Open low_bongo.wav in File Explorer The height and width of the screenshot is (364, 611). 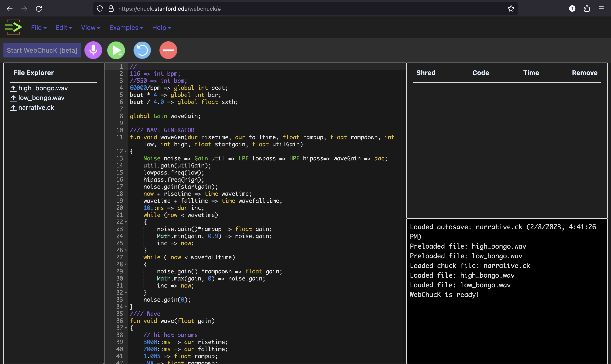[41, 98]
